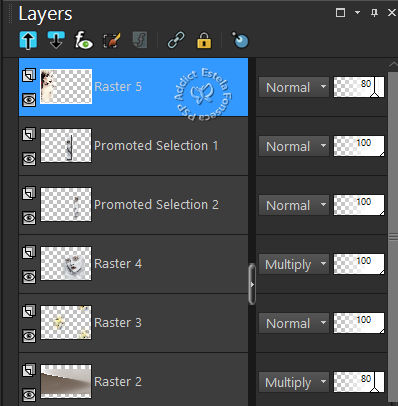The height and width of the screenshot is (406, 398).
Task: Click the Raster 5 layer thumbnail
Action: pyautogui.click(x=66, y=86)
